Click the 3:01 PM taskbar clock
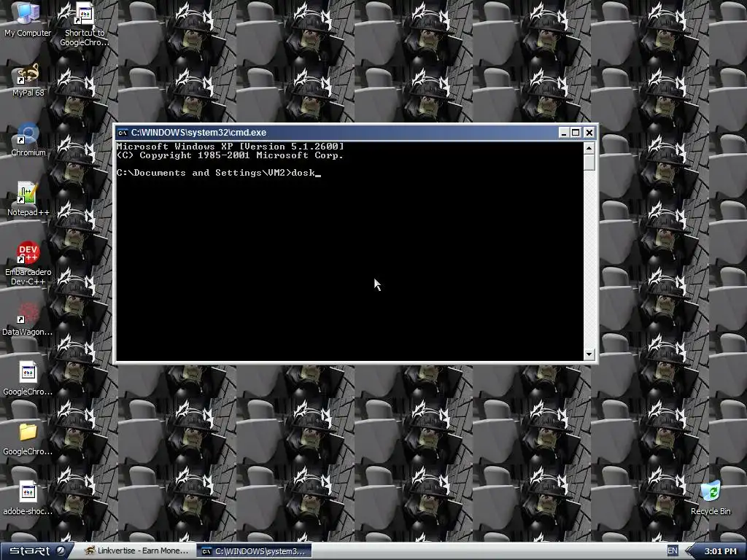Image resolution: width=747 pixels, height=560 pixels. pos(720,551)
